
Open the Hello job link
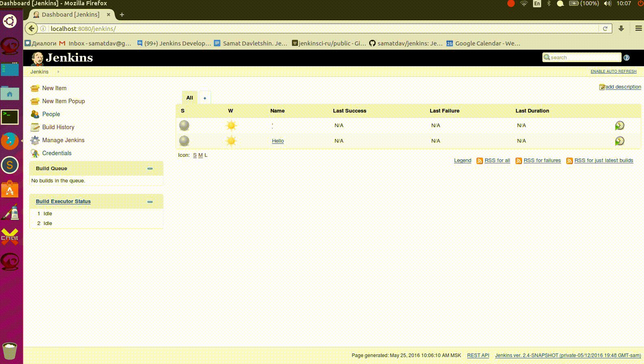pyautogui.click(x=278, y=141)
